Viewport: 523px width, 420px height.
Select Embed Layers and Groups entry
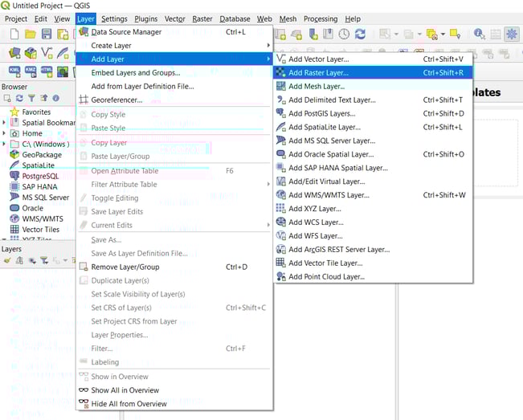(174, 72)
